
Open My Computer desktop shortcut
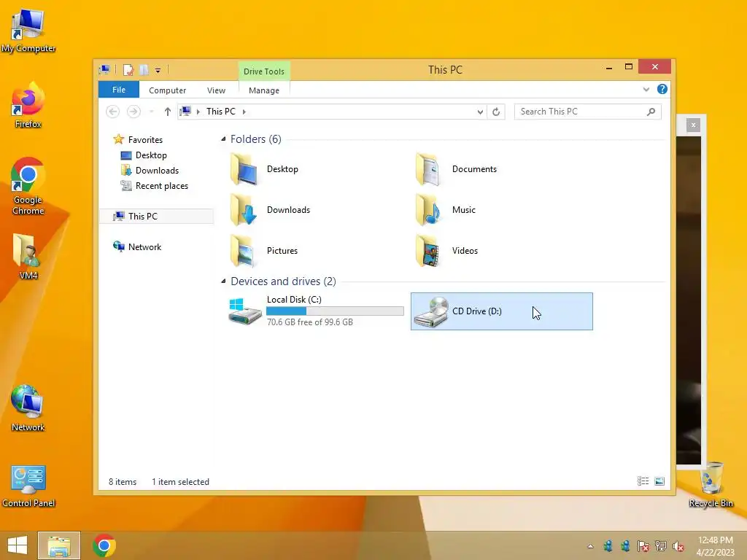pyautogui.click(x=28, y=29)
